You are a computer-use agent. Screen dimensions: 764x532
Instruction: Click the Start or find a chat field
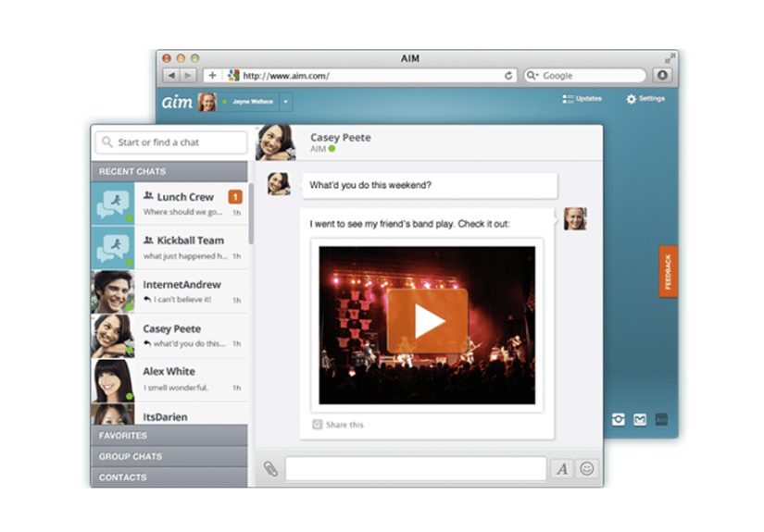click(171, 142)
